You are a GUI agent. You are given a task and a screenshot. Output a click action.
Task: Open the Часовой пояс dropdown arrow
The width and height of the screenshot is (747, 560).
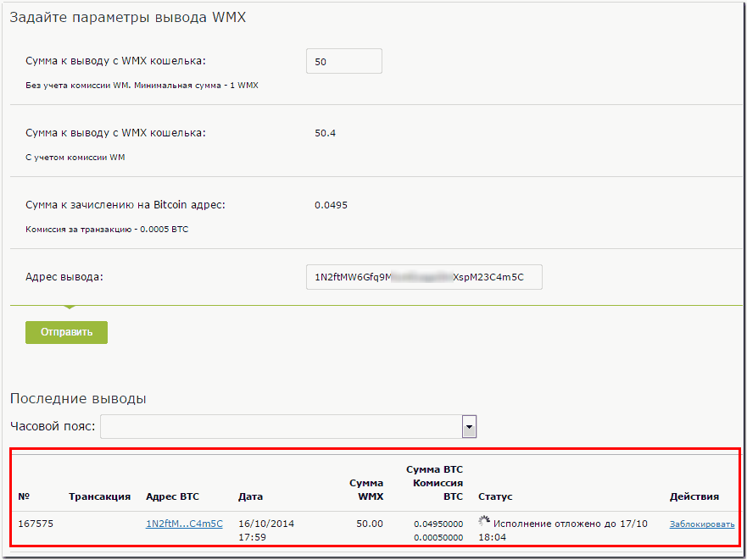[469, 427]
